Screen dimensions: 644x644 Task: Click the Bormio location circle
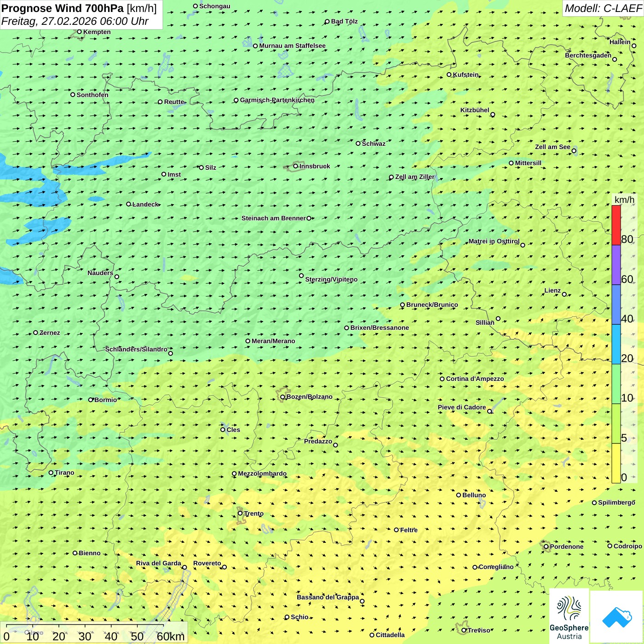(91, 400)
